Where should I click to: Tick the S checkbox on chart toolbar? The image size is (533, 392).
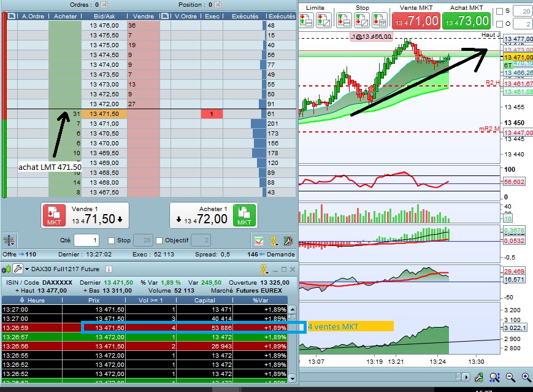[499, 11]
